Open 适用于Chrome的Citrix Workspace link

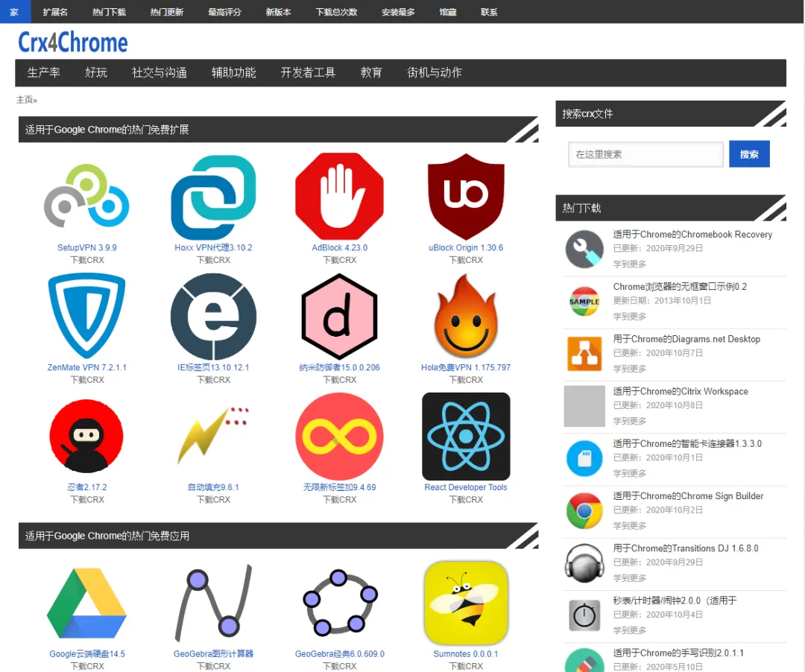(681, 391)
